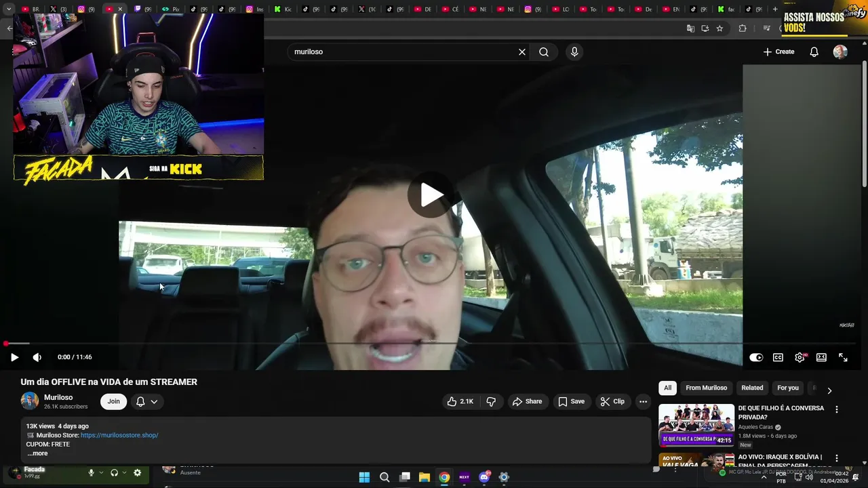The width and height of the screenshot is (868, 488).
Task: Open Windows taskbar search
Action: pos(384,477)
